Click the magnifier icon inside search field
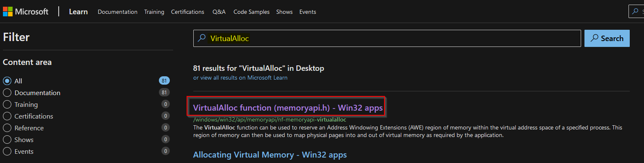 202,38
